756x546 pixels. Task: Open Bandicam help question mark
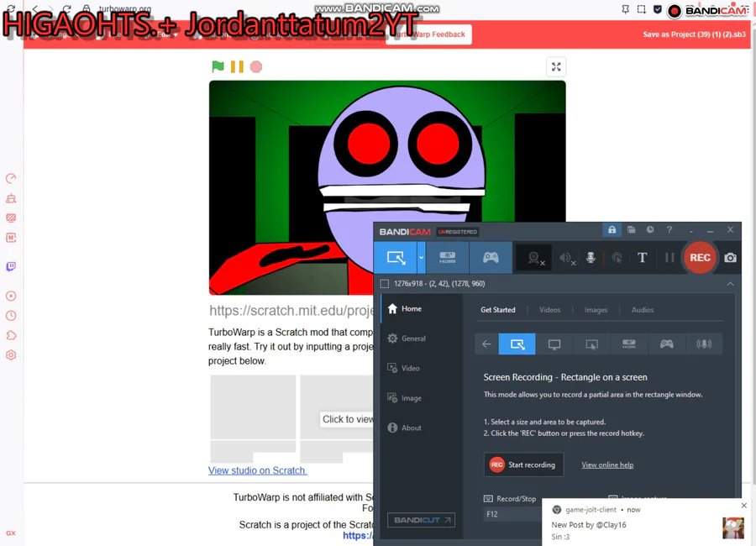[x=669, y=229]
